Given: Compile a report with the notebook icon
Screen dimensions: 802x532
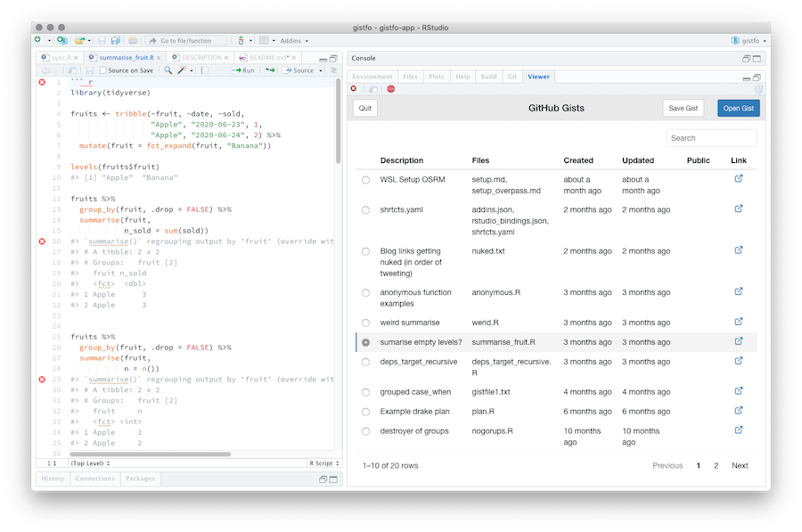Looking at the screenshot, I should [205, 70].
